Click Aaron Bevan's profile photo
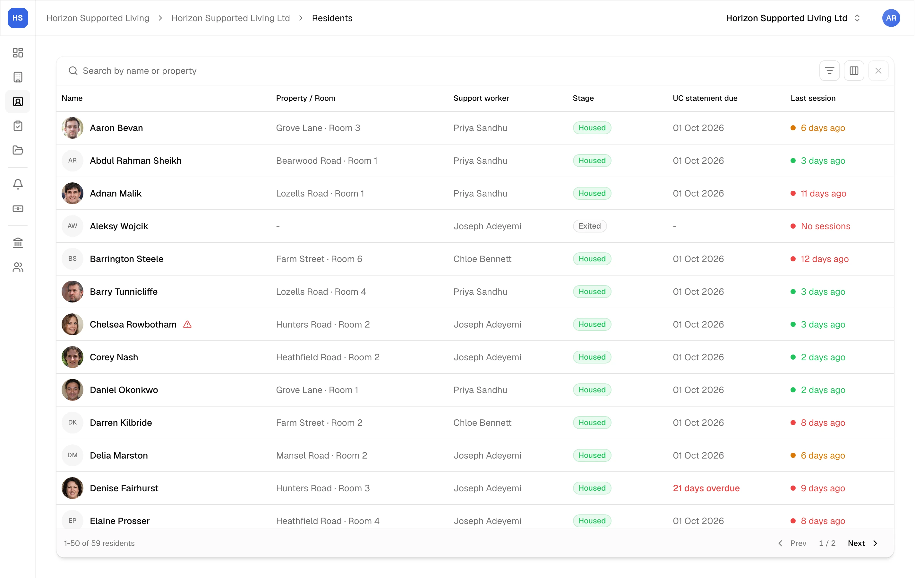Viewport: 924px width, 578px height. tap(73, 128)
